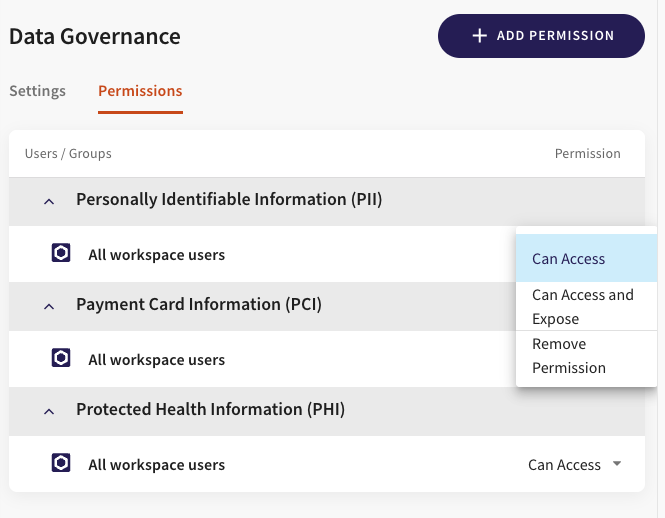Collapse the Payment Card Information chevron

tap(48, 305)
